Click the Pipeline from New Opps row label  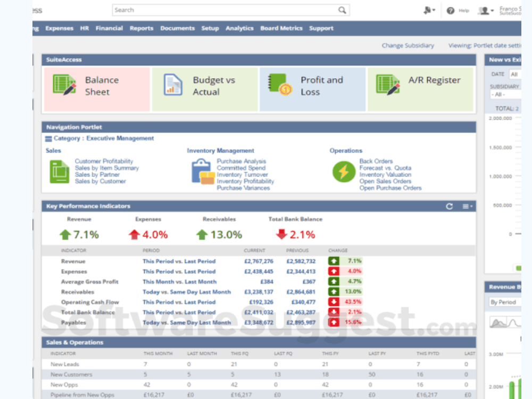(82, 395)
